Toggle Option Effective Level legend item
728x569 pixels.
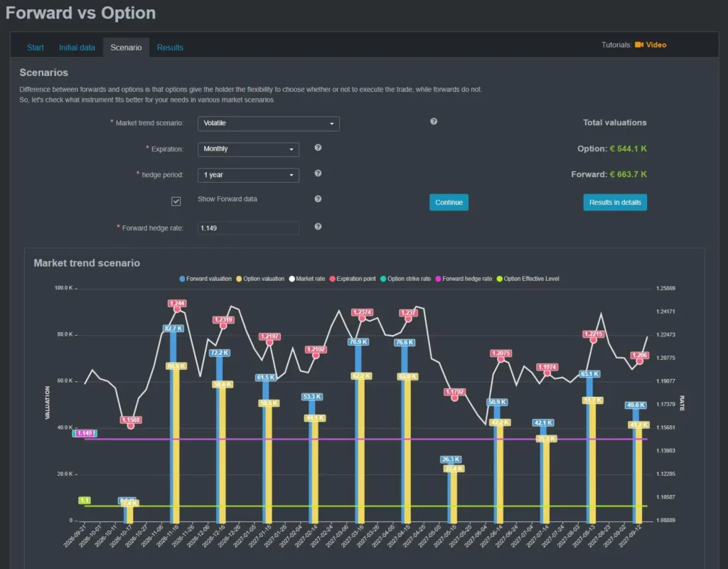tap(528, 279)
